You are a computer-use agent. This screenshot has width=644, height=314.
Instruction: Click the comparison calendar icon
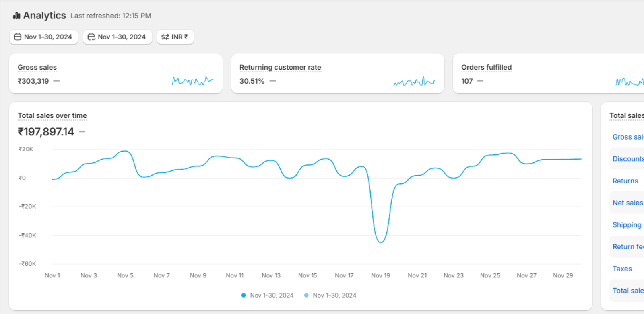coord(91,37)
